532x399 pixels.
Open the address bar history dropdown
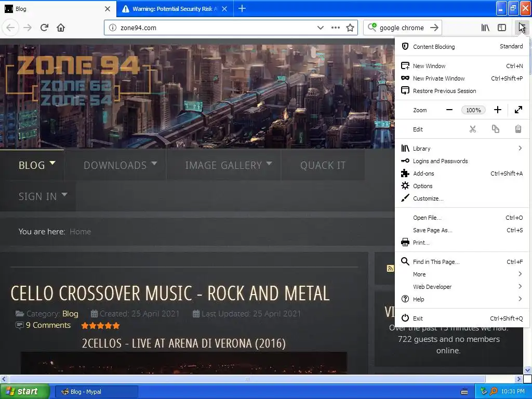[x=320, y=28]
